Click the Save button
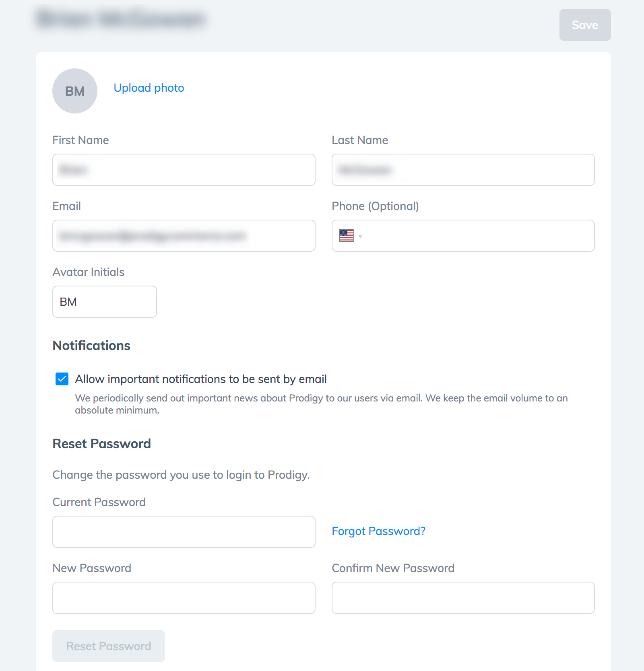 [585, 25]
